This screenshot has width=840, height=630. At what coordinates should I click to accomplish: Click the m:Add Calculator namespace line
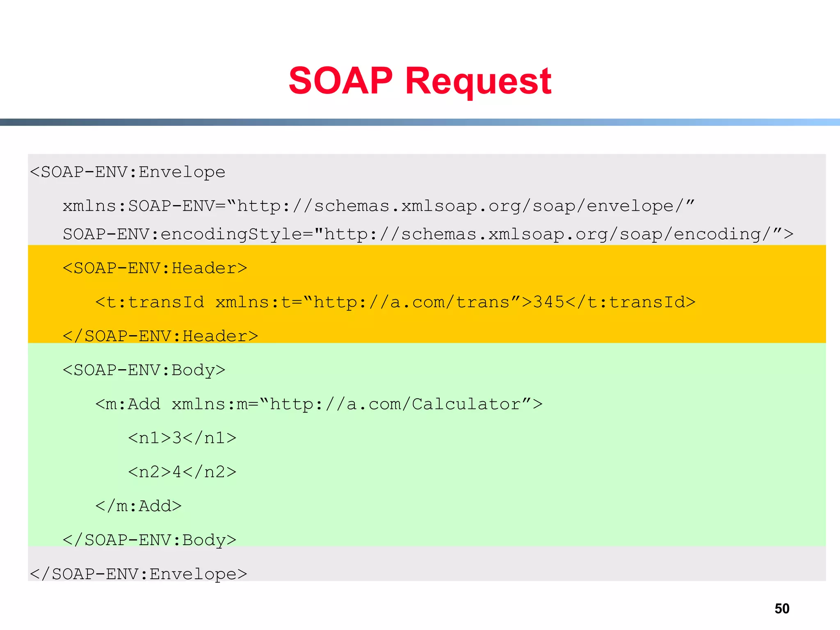[319, 404]
